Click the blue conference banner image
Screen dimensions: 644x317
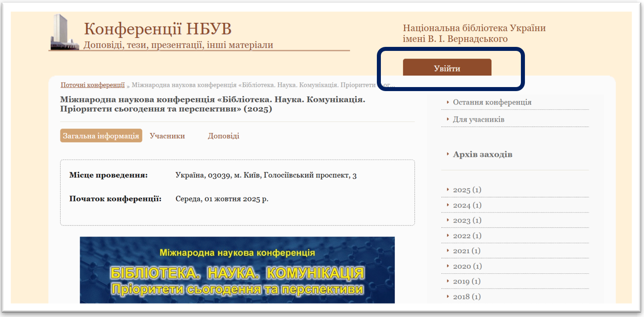point(237,270)
